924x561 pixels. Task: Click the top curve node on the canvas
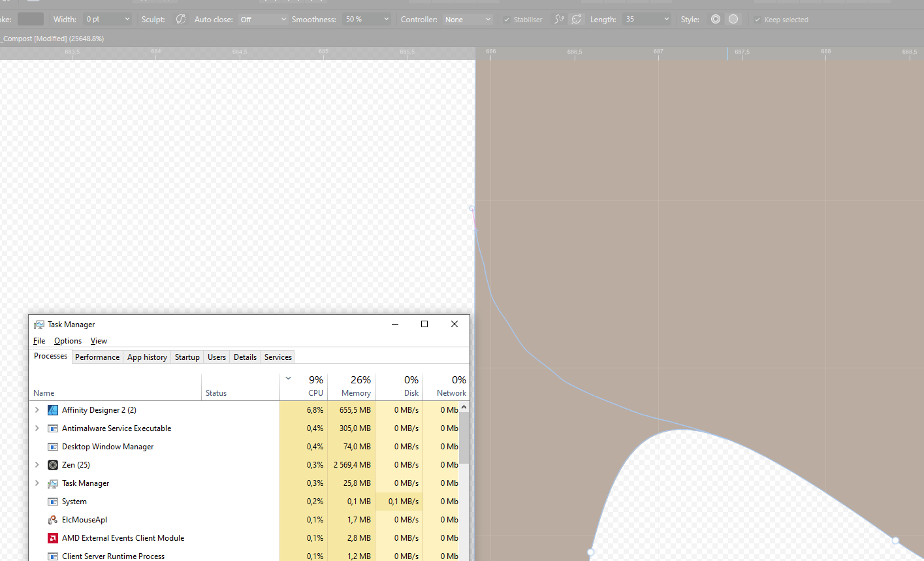click(472, 208)
